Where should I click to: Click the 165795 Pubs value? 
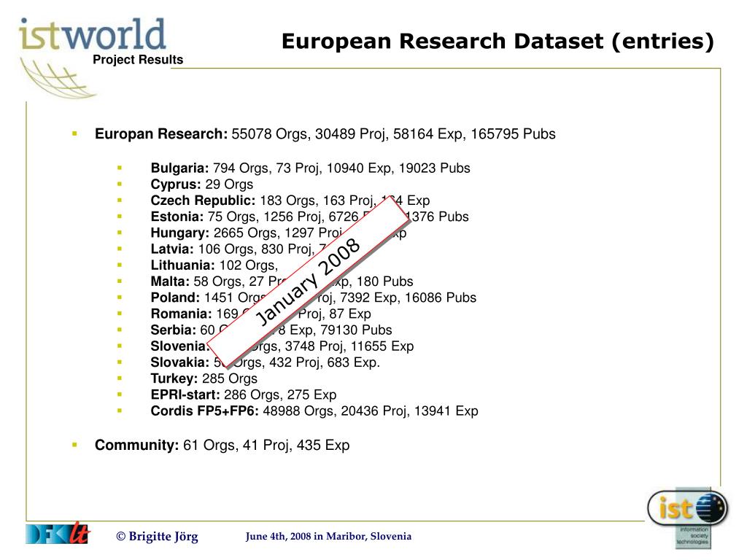tap(513, 134)
